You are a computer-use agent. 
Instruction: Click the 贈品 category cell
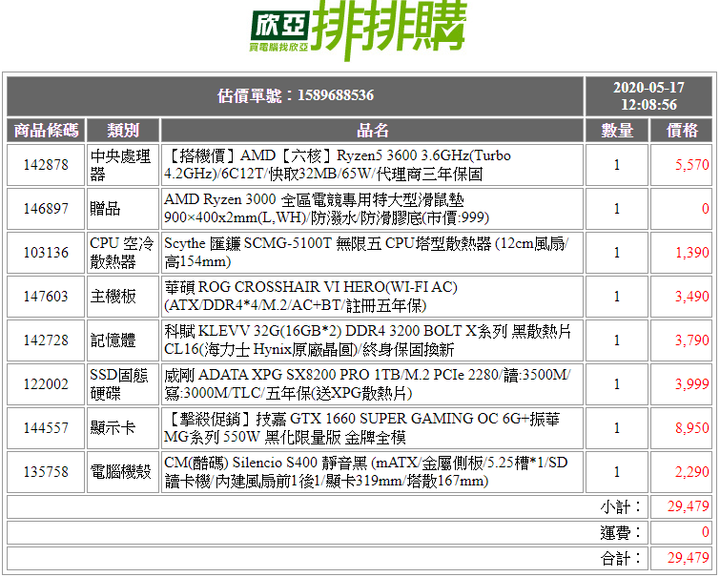point(123,209)
